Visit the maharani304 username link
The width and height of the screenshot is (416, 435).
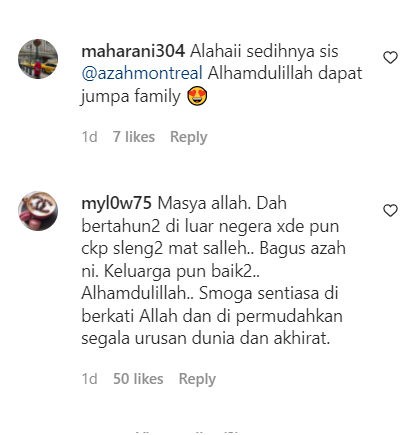click(x=133, y=51)
